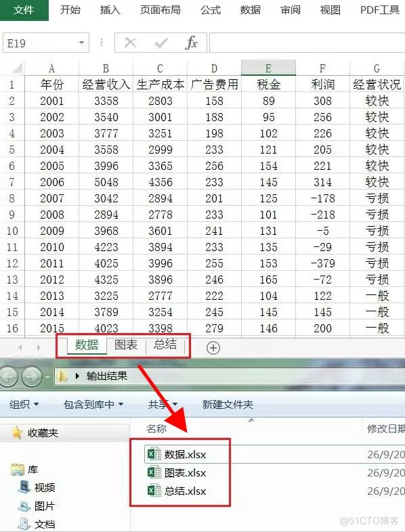Select the 收藏夹 favorites item
The height and width of the screenshot is (532, 405).
(43, 433)
